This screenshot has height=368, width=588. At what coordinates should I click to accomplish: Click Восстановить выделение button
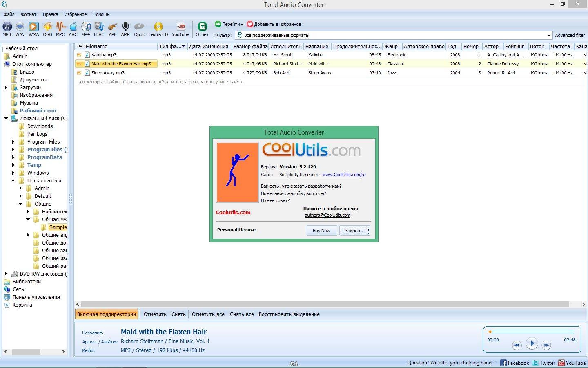(x=289, y=314)
